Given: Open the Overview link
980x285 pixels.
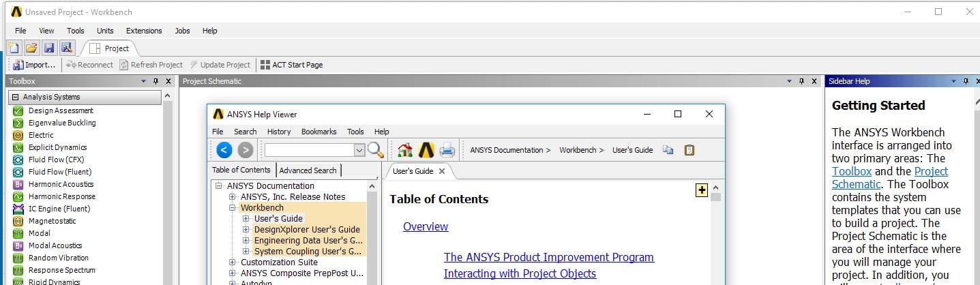Looking at the screenshot, I should tap(426, 226).
